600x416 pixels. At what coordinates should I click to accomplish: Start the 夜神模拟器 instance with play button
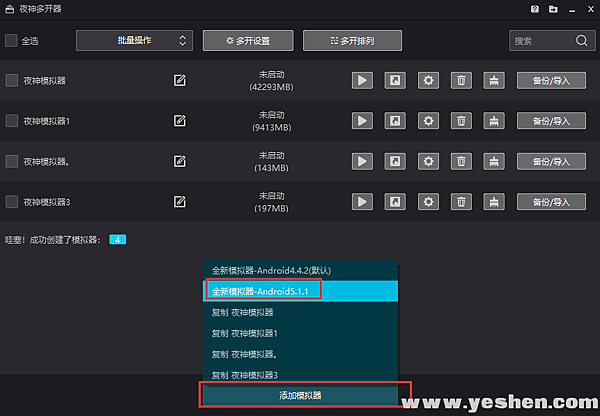[x=362, y=80]
